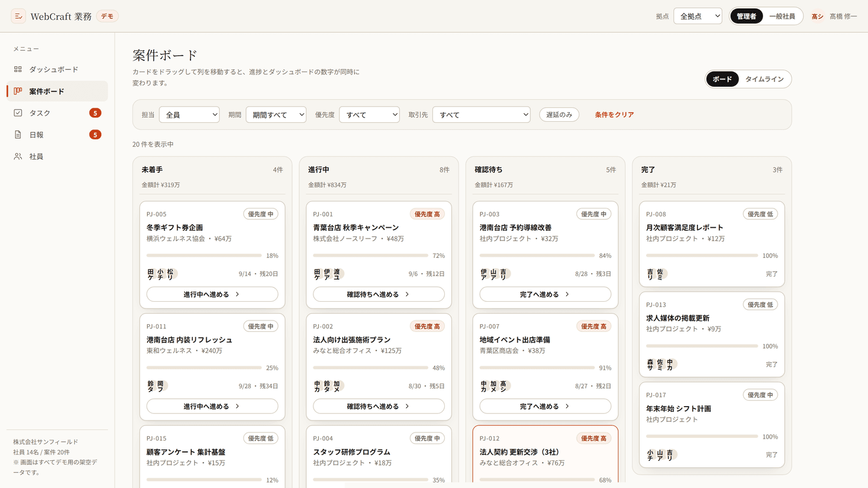
Task: Click assignee avatar 伊ア on PJ-003 card
Action: click(484, 274)
